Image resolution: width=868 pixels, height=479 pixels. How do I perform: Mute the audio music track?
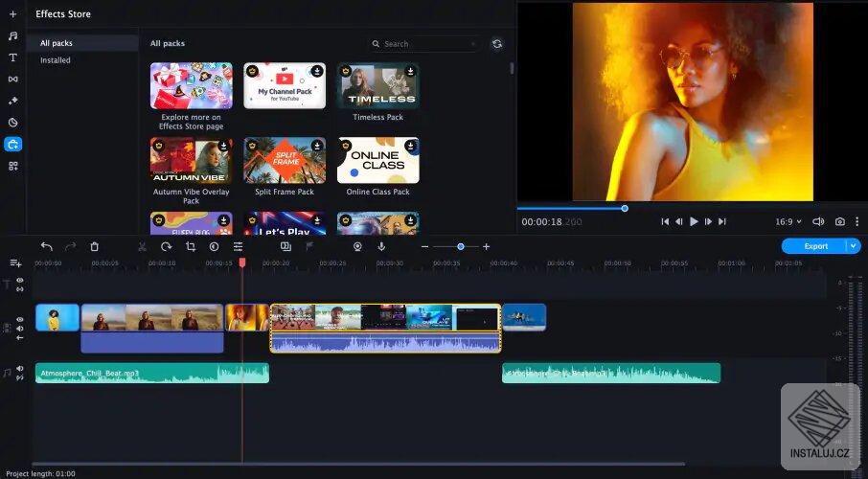click(x=20, y=368)
